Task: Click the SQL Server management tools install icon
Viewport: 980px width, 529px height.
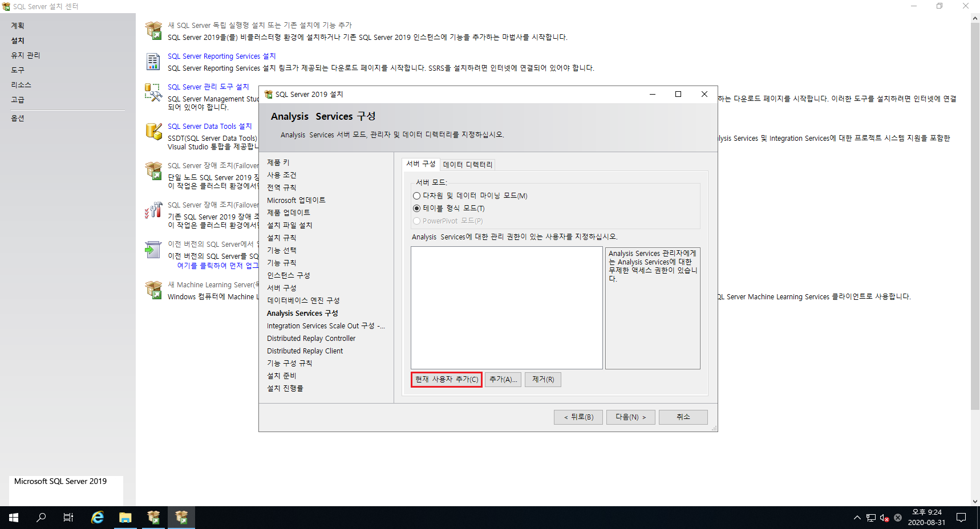Action: click(153, 92)
